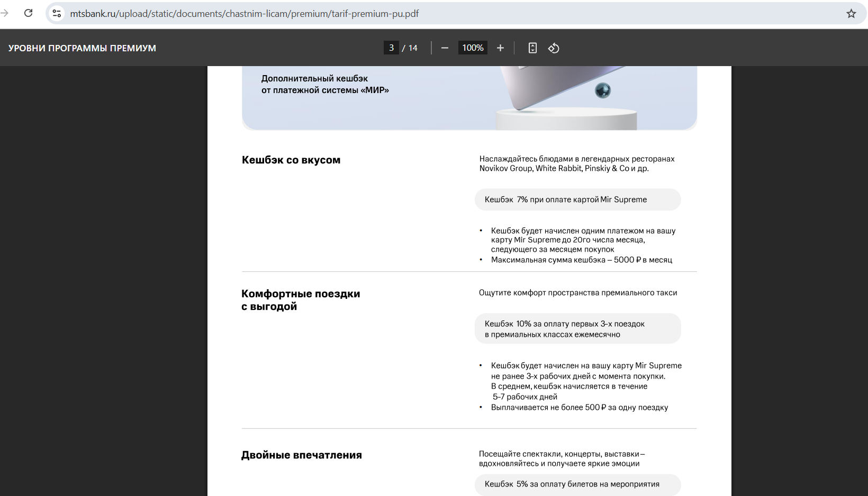868x496 pixels.
Task: Toggle fit to page icon
Action: pyautogui.click(x=532, y=48)
